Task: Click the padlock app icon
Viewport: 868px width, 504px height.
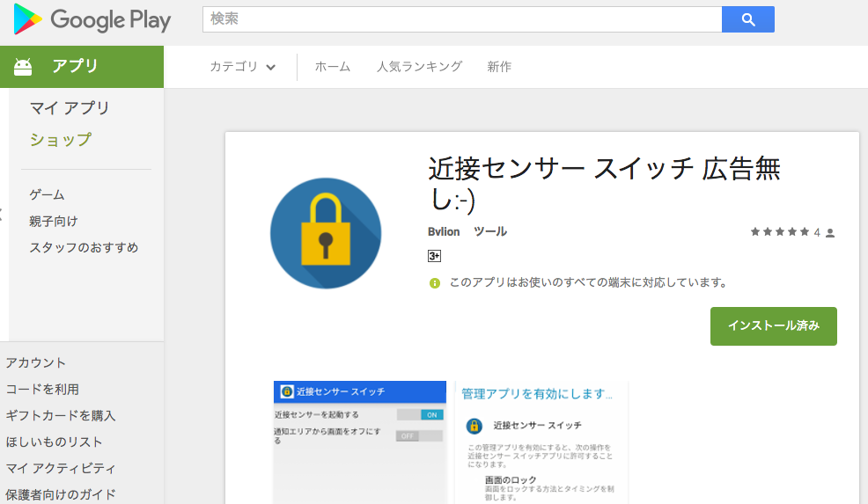Action: [326, 233]
